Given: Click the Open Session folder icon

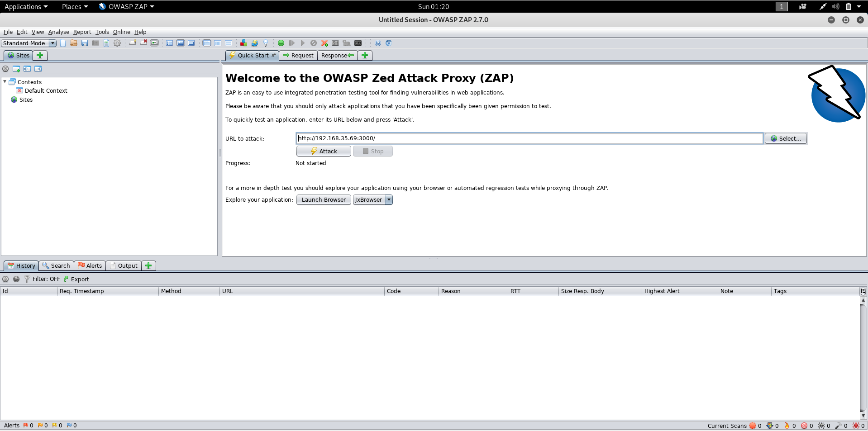Looking at the screenshot, I should coord(74,43).
